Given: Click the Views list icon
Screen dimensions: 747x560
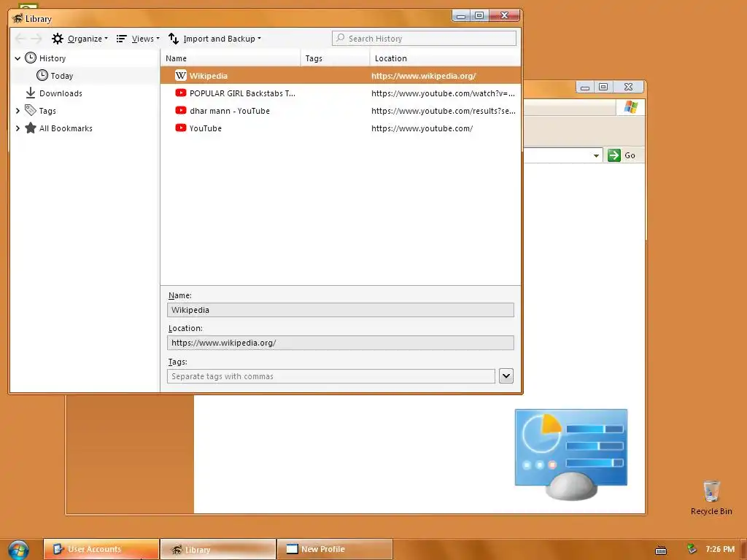Looking at the screenshot, I should (122, 39).
